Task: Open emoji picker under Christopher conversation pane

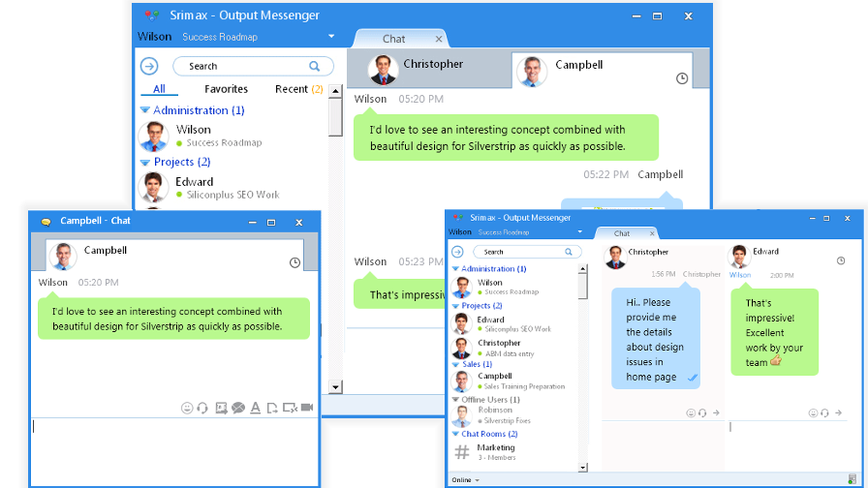Action: click(691, 412)
